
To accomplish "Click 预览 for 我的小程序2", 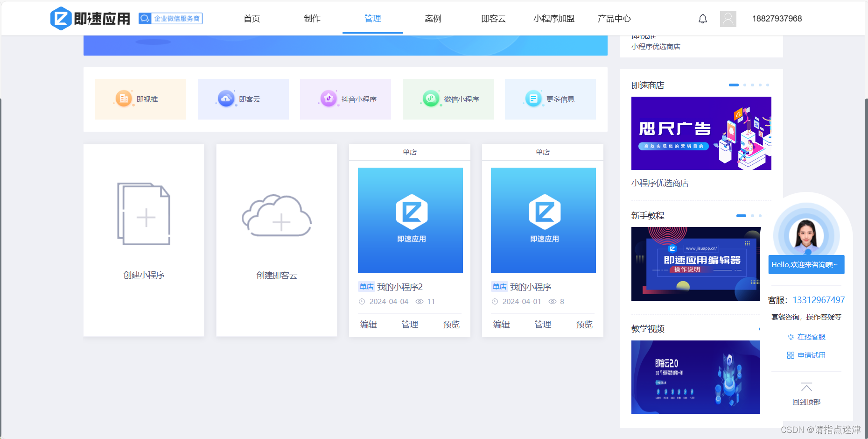I will [x=451, y=325].
